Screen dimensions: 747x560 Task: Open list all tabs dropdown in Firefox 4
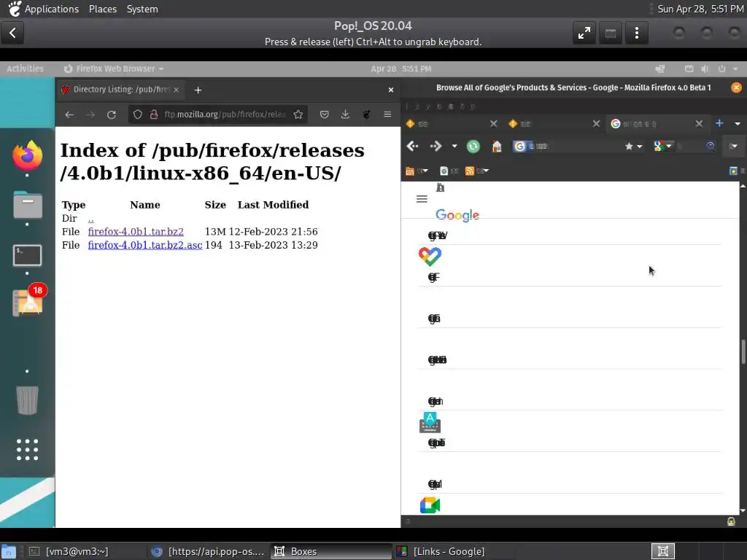(738, 123)
